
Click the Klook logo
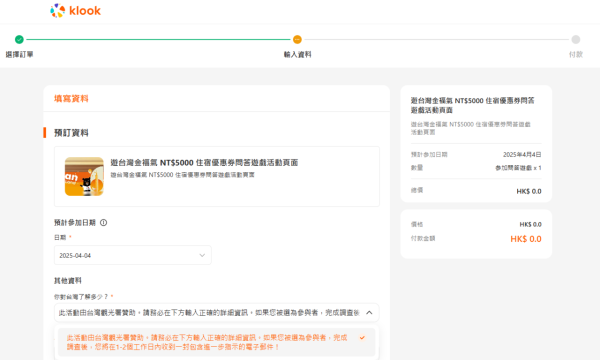pyautogui.click(x=75, y=11)
